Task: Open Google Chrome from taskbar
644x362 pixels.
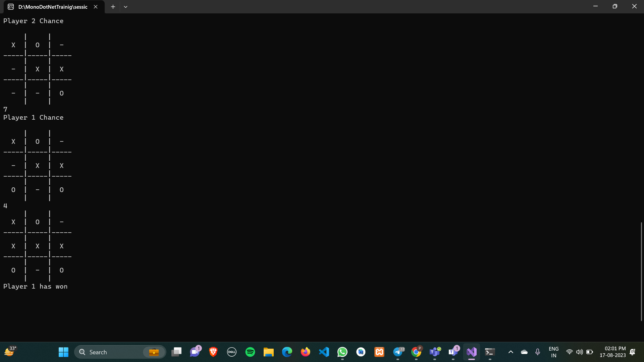Action: 416,352
